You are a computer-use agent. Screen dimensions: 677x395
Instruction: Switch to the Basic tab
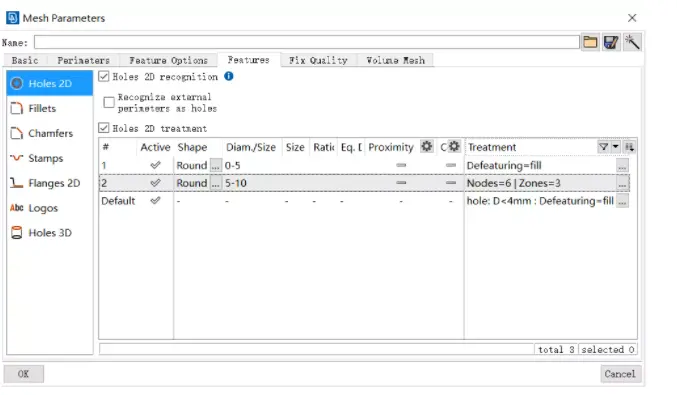[25, 60]
